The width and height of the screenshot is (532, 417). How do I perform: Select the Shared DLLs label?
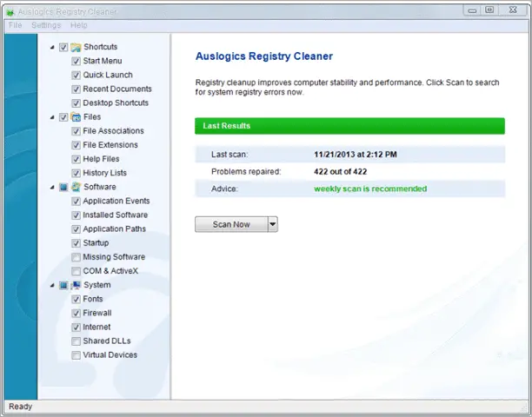tap(107, 341)
